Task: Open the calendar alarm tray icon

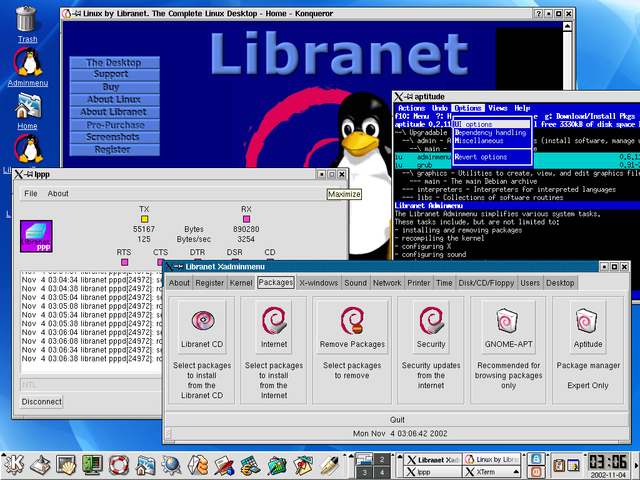Action: (573, 465)
